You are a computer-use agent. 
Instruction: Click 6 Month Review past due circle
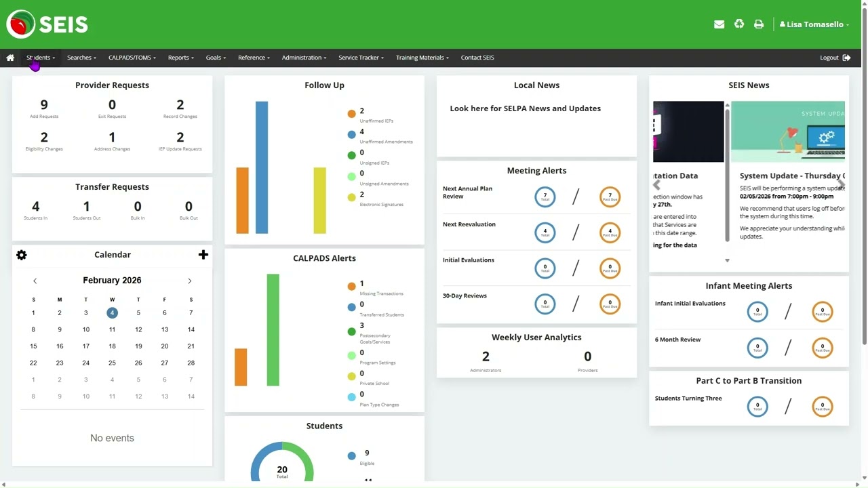pos(823,348)
